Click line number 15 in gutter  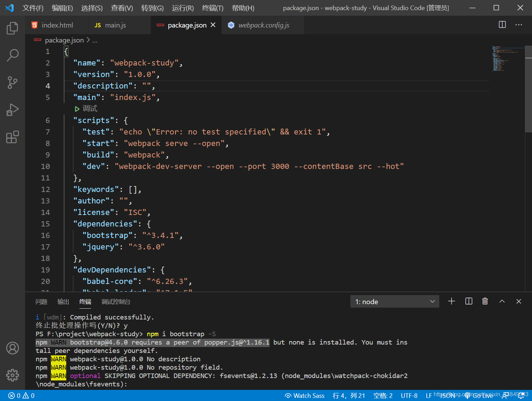point(45,224)
